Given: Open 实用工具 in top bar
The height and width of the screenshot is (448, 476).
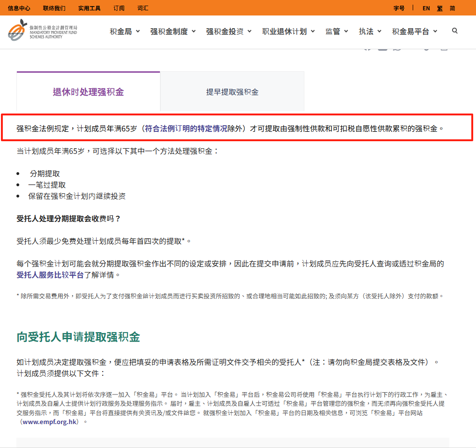Looking at the screenshot, I should [x=89, y=8].
